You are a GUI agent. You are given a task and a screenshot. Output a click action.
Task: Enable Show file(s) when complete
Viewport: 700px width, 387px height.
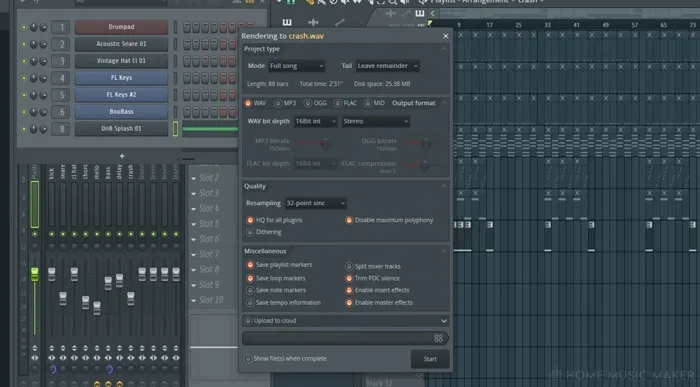tap(248, 359)
